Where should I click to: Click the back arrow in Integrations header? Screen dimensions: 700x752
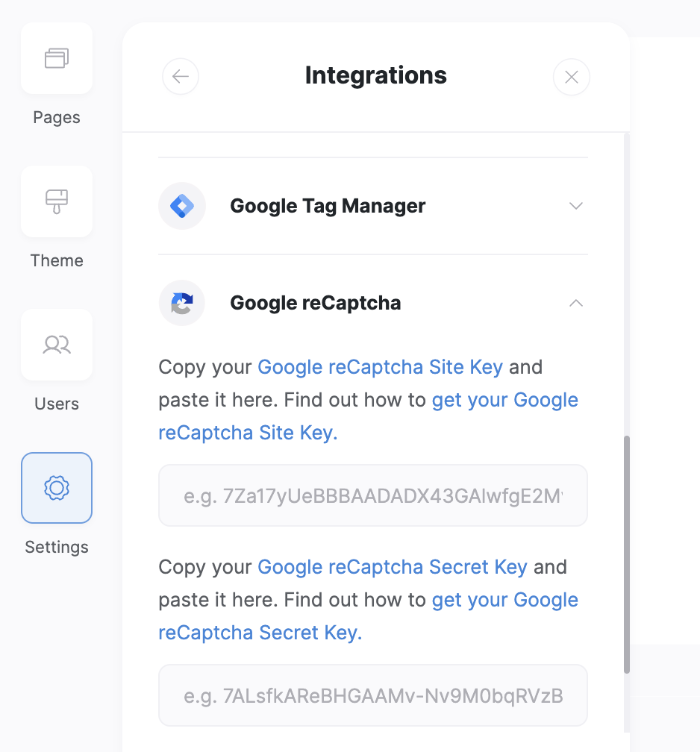[x=181, y=76]
